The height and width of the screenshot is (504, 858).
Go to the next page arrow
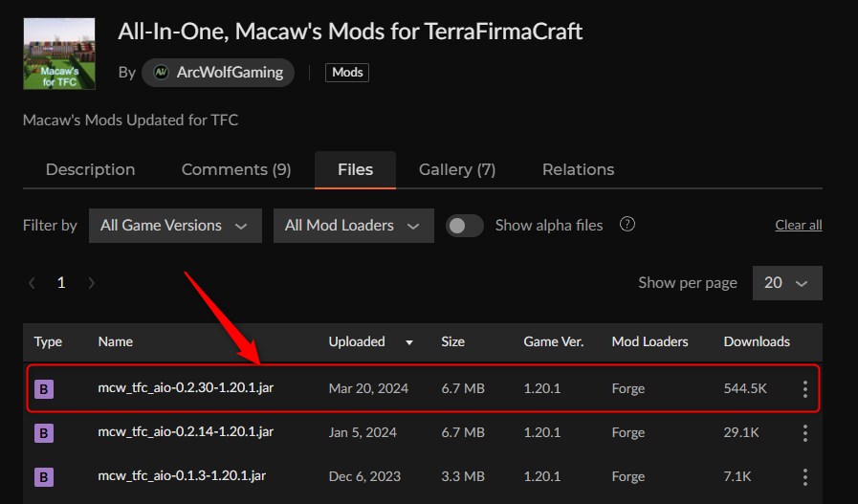point(91,283)
